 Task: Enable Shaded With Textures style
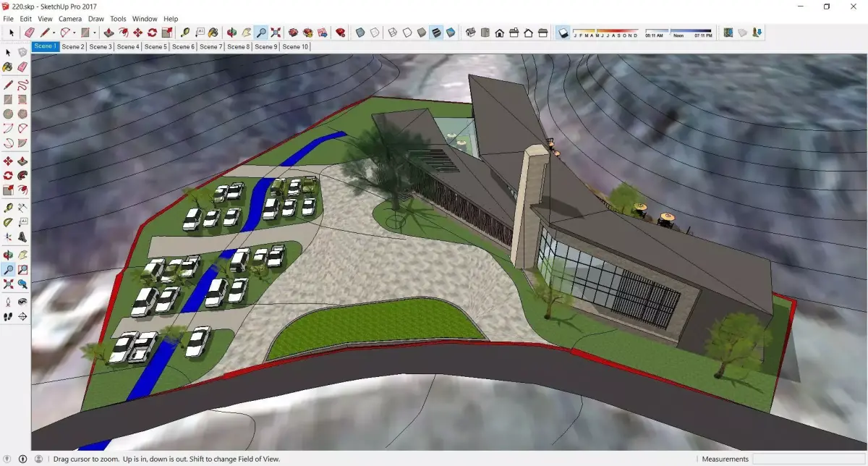[436, 33]
